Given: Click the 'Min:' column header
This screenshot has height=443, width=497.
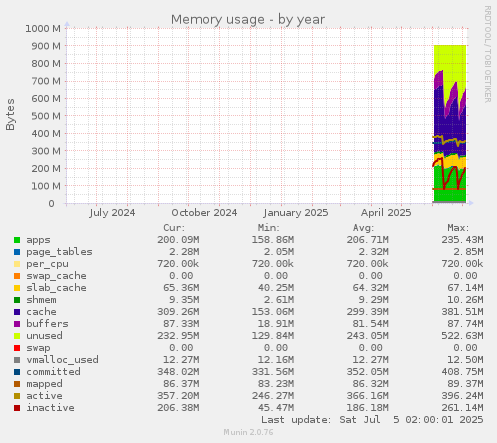Looking at the screenshot, I should tap(269, 228).
